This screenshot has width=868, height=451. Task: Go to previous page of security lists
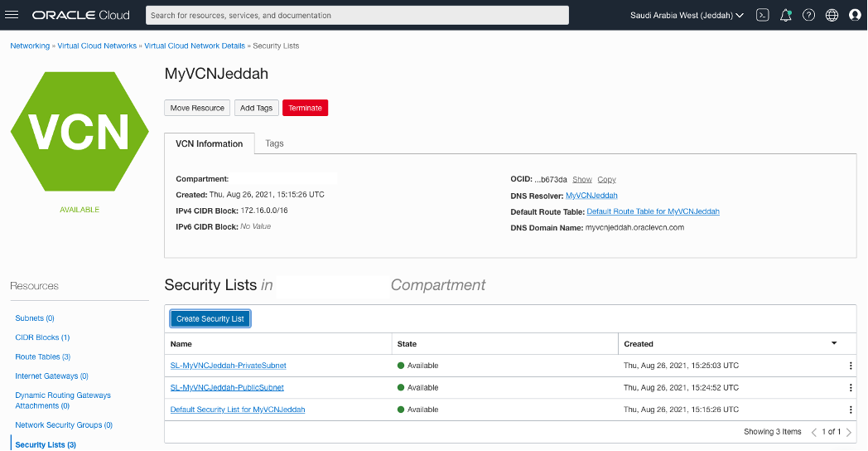[x=813, y=432]
